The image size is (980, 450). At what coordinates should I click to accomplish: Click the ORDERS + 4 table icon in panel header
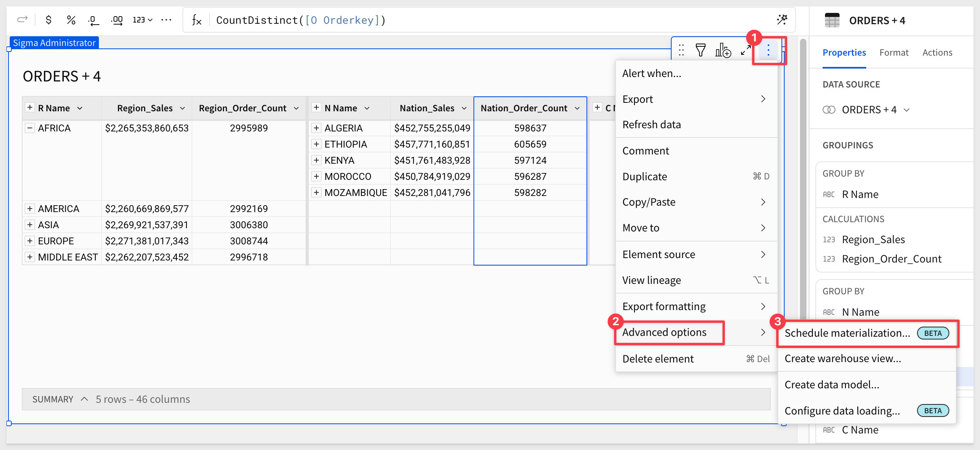832,20
